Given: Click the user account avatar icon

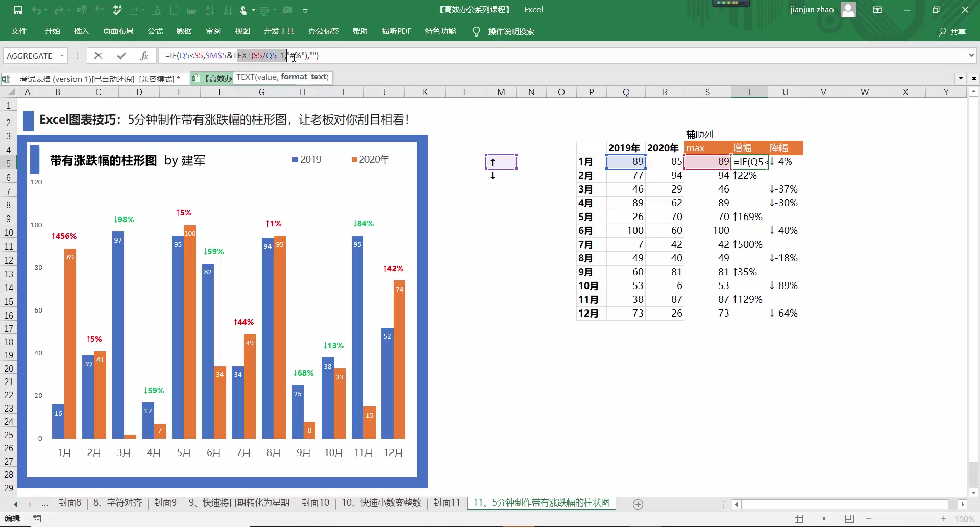Looking at the screenshot, I should click(x=848, y=10).
